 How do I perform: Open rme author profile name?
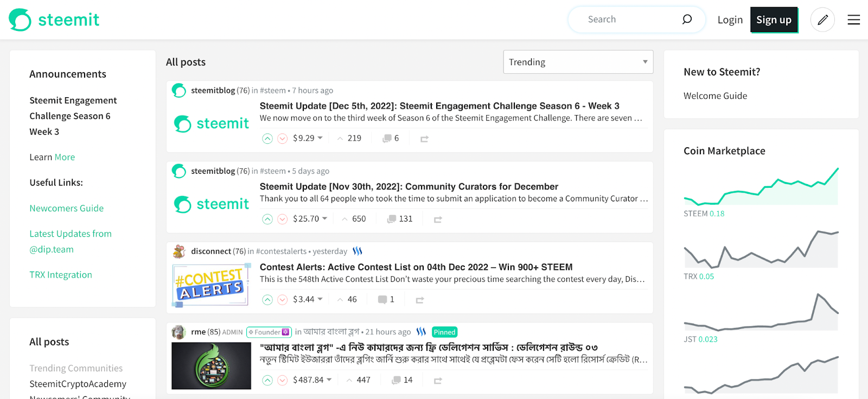tap(199, 332)
